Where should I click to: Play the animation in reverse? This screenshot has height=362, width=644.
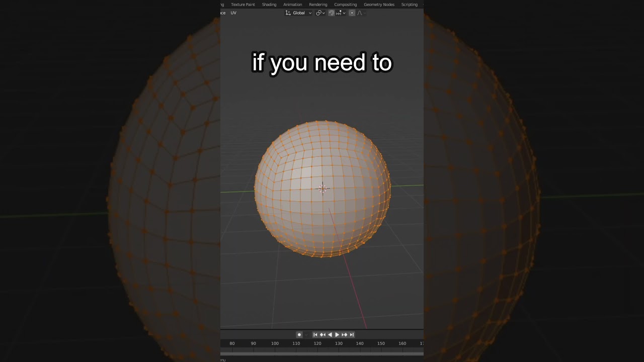330,335
